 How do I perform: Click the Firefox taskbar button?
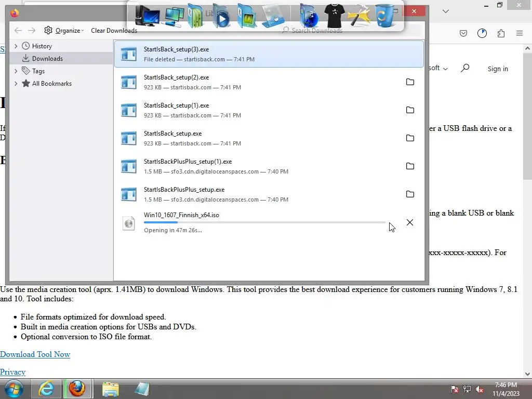click(x=77, y=389)
